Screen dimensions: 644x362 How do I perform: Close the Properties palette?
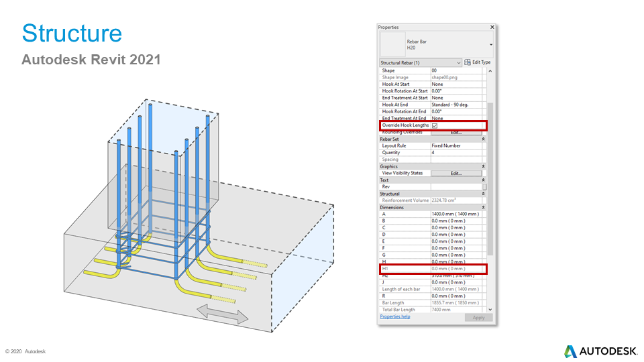point(492,27)
